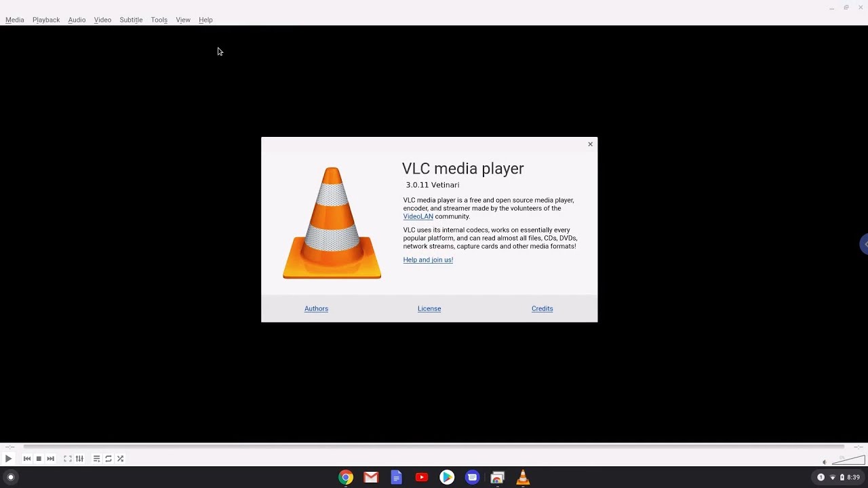Open Chrome Web Store shelf icon

click(498, 477)
